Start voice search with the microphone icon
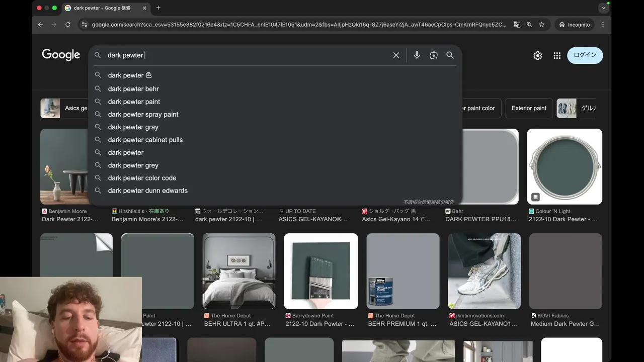 click(417, 55)
